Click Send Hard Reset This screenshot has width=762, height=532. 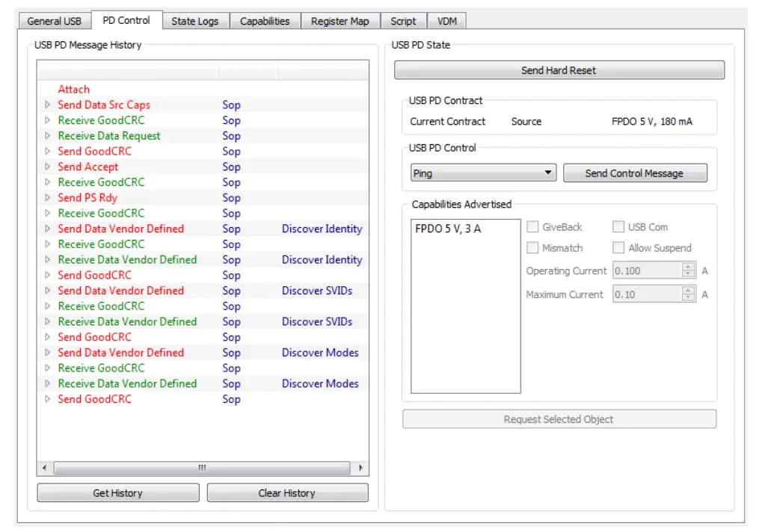(x=559, y=69)
